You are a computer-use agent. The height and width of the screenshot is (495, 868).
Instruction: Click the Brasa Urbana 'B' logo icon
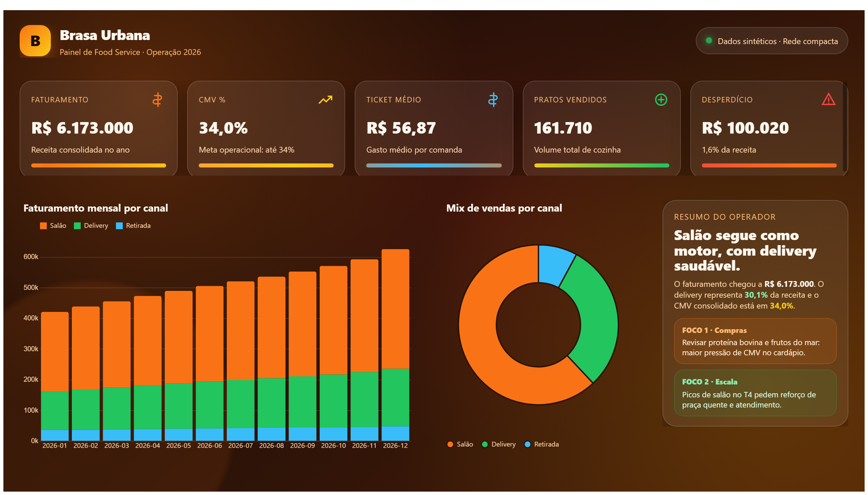[x=35, y=41]
